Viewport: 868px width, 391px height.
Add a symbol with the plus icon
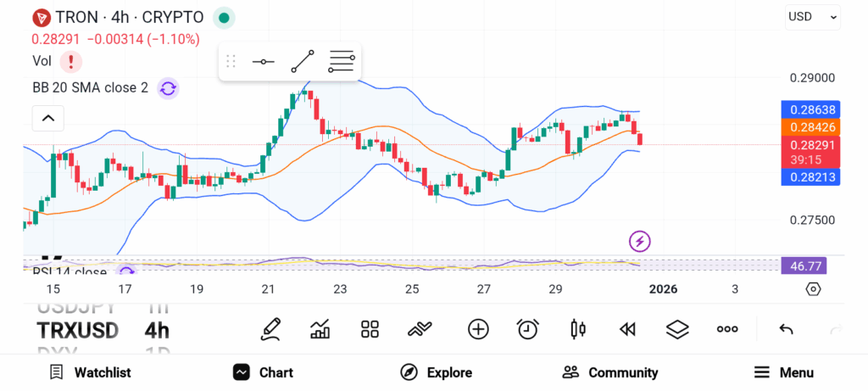tap(478, 329)
